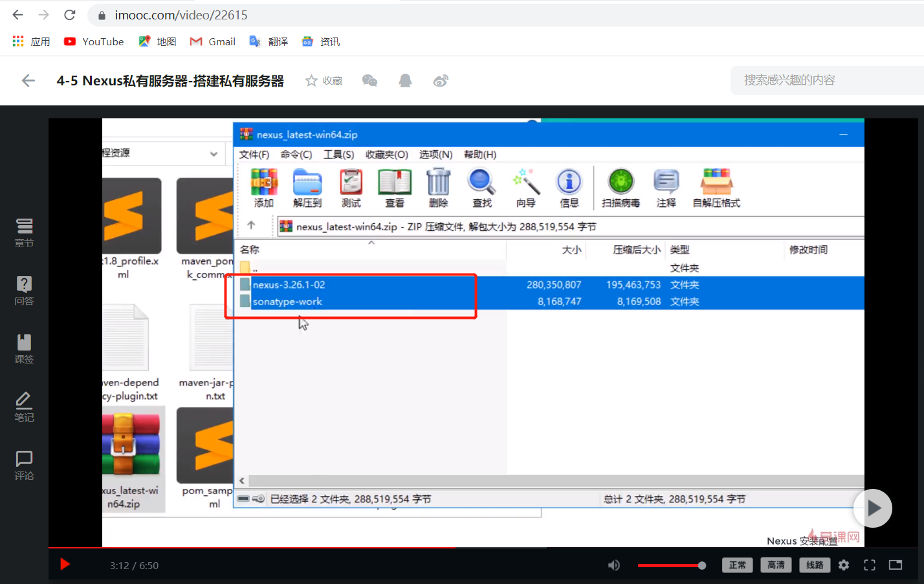Sort by the 修改时间 column header
The image size is (924, 584).
824,250
